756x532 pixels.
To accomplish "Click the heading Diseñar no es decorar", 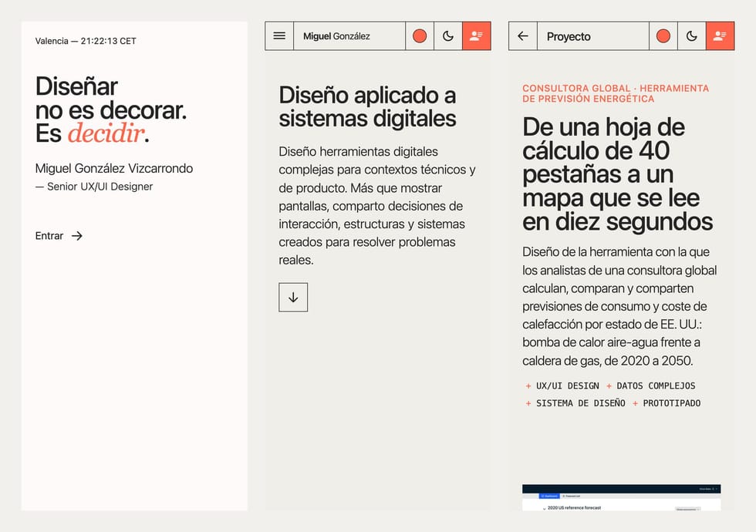I will pyautogui.click(x=111, y=109).
